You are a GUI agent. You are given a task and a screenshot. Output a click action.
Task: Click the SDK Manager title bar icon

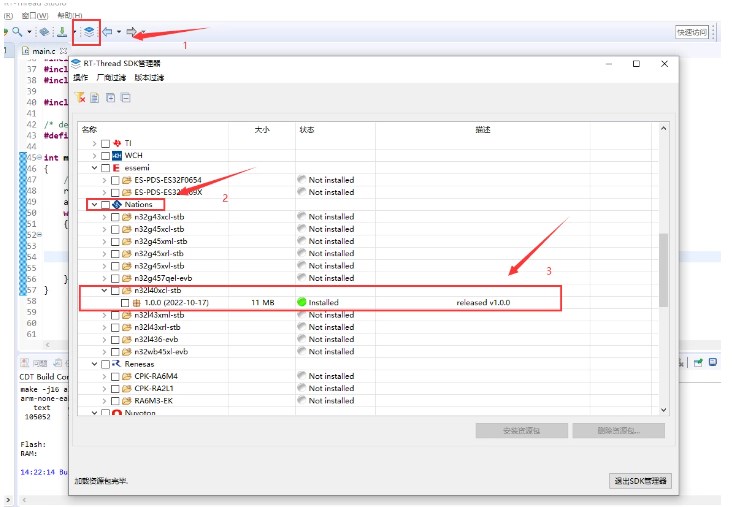[x=76, y=63]
